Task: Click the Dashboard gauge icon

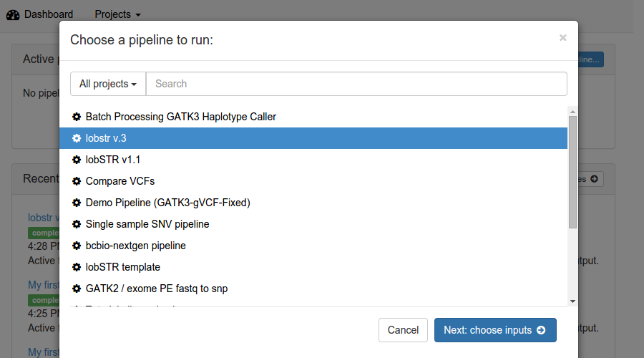Action: coord(13,15)
